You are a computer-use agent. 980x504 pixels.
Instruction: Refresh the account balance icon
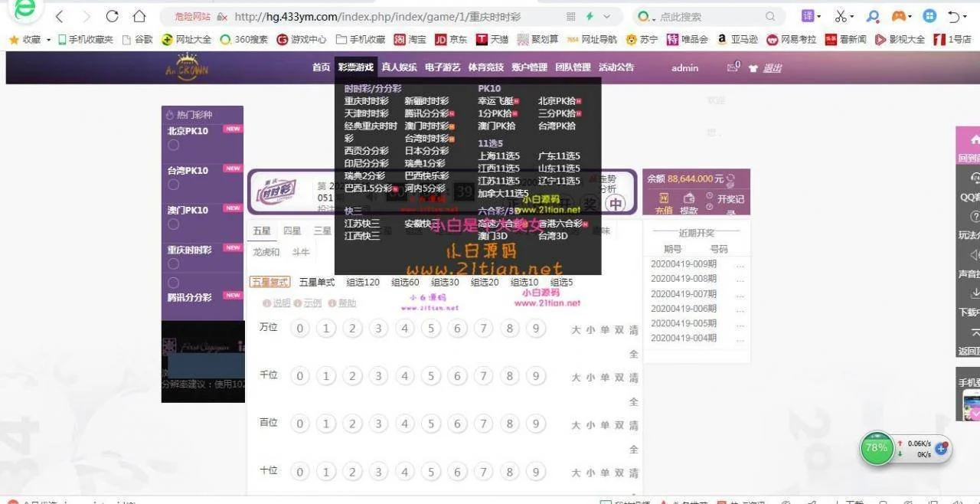[x=730, y=179]
